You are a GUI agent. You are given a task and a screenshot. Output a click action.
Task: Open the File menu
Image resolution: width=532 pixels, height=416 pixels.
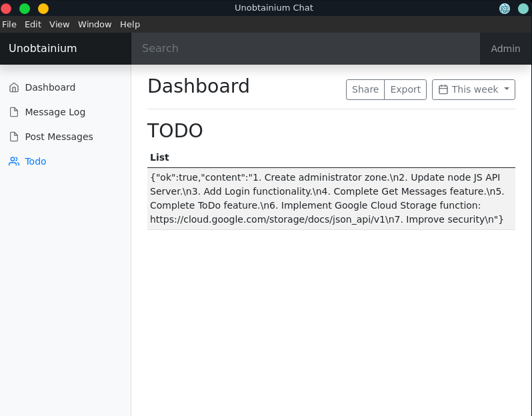[9, 24]
